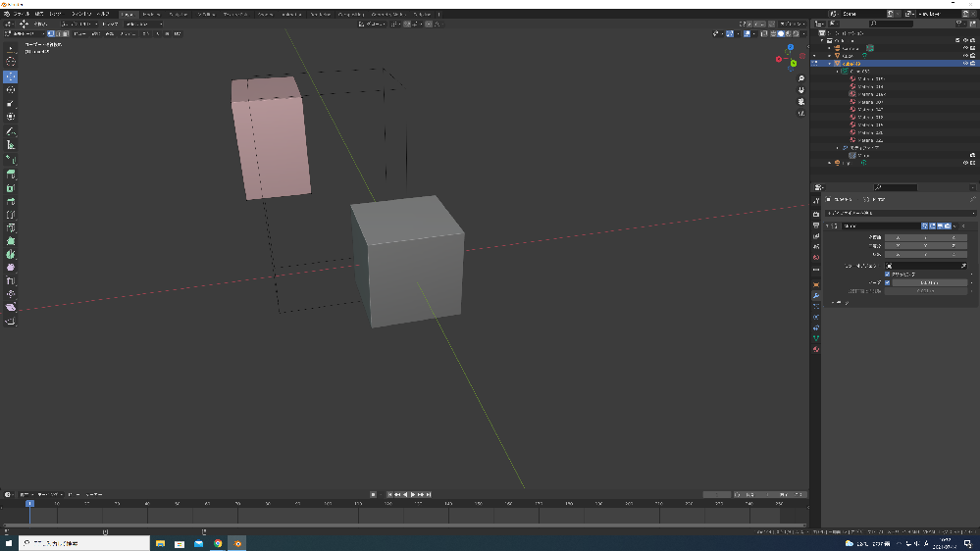The height and width of the screenshot is (551, 980).
Task: Select the Inset Faces tool
Action: tap(11, 188)
